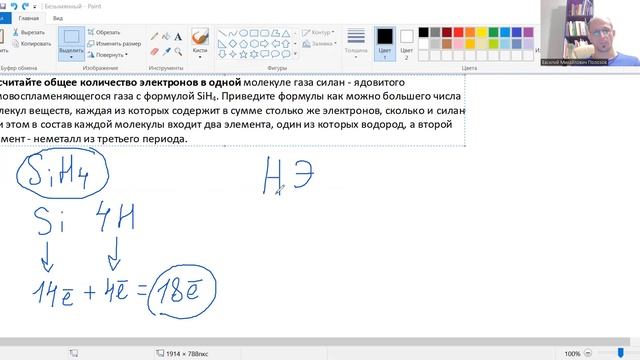
Task: Click the speaker's webcam video thumbnail
Action: click(590, 33)
